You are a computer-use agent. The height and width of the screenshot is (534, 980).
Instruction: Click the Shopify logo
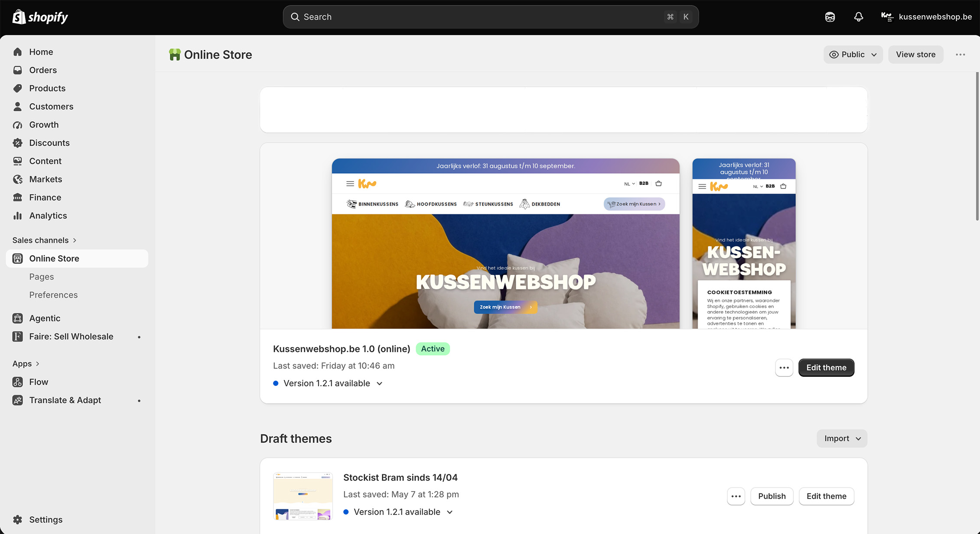pos(40,17)
